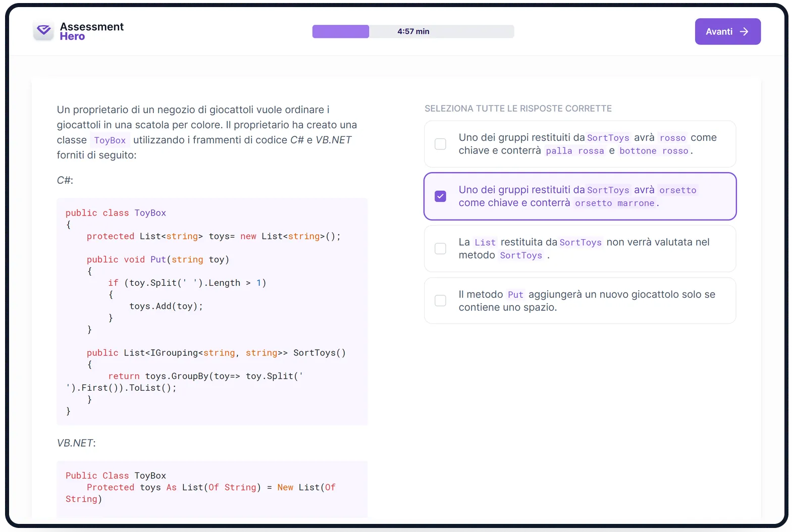The height and width of the screenshot is (532, 792).
Task: Check the 'List non verrà valutata' checkbox
Action: 441,248
